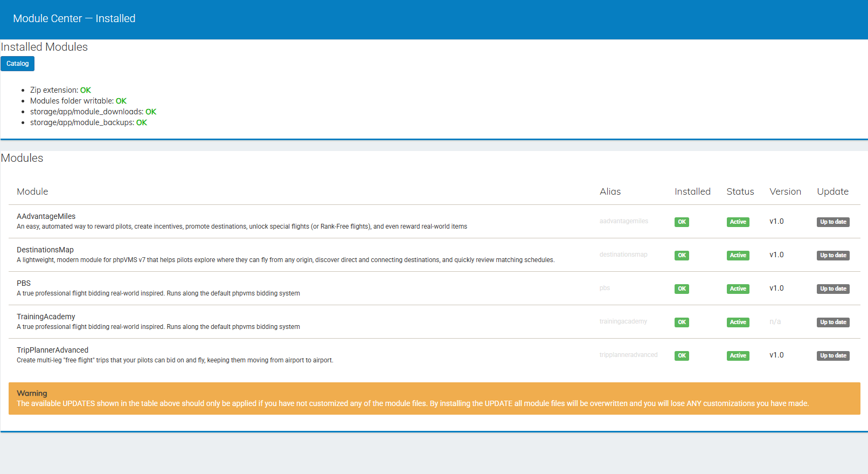This screenshot has width=868, height=474.
Task: Toggle Active status of PBS module
Action: coord(738,289)
